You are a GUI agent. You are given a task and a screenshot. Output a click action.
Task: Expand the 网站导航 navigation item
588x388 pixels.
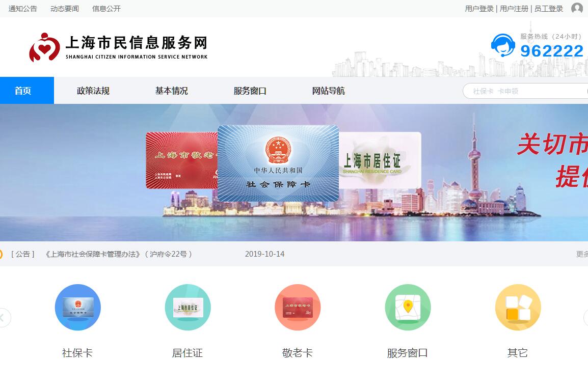click(329, 91)
